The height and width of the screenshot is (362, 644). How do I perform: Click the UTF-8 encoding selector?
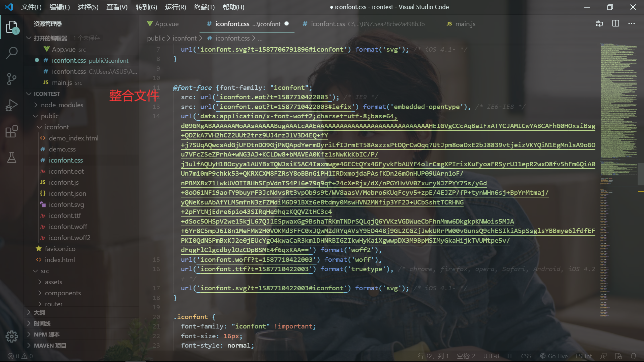click(x=491, y=356)
